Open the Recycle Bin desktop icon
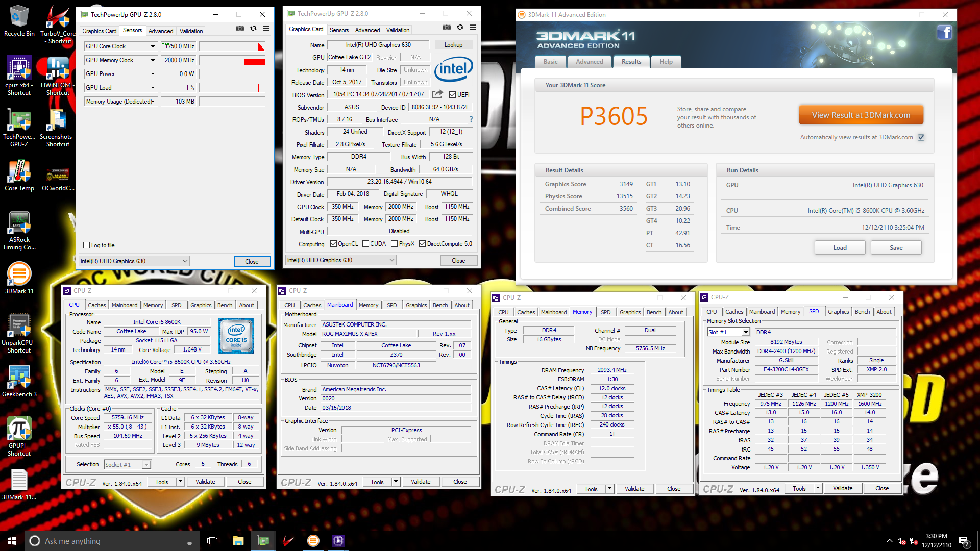Screen dimensions: 980x551 pos(19,21)
